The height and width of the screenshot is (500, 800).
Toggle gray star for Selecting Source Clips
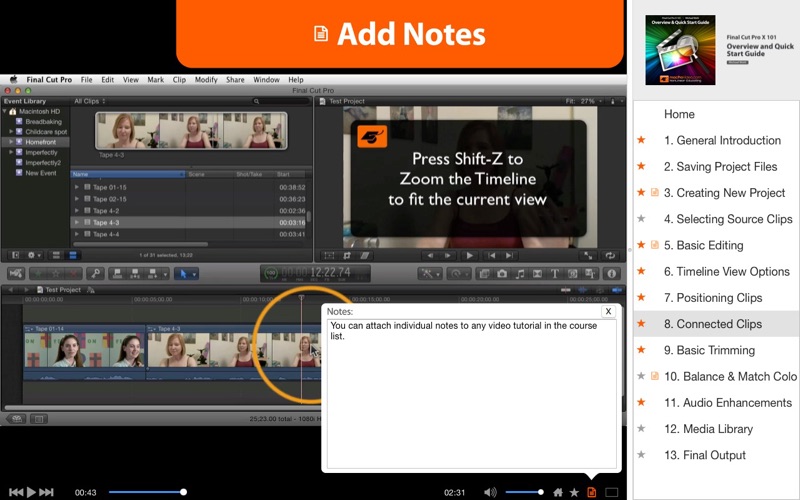point(641,219)
